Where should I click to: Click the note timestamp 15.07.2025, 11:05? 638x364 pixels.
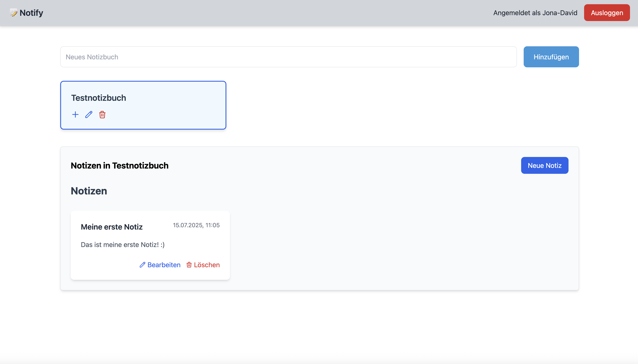point(196,225)
